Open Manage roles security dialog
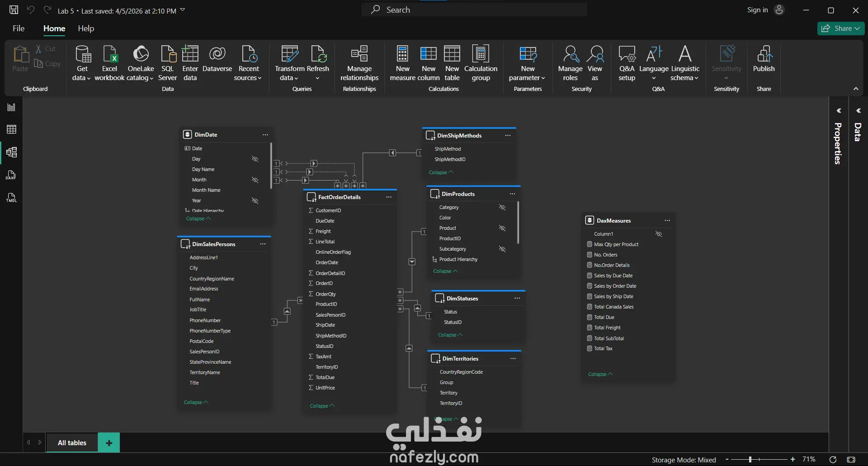Viewport: 868px width, 466px height. pos(570,63)
